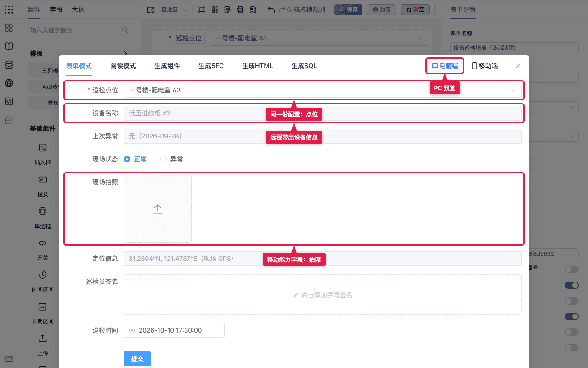Viewport: 588px width, 368px height.
Task: Click the 提交 submit button
Action: pos(137,359)
